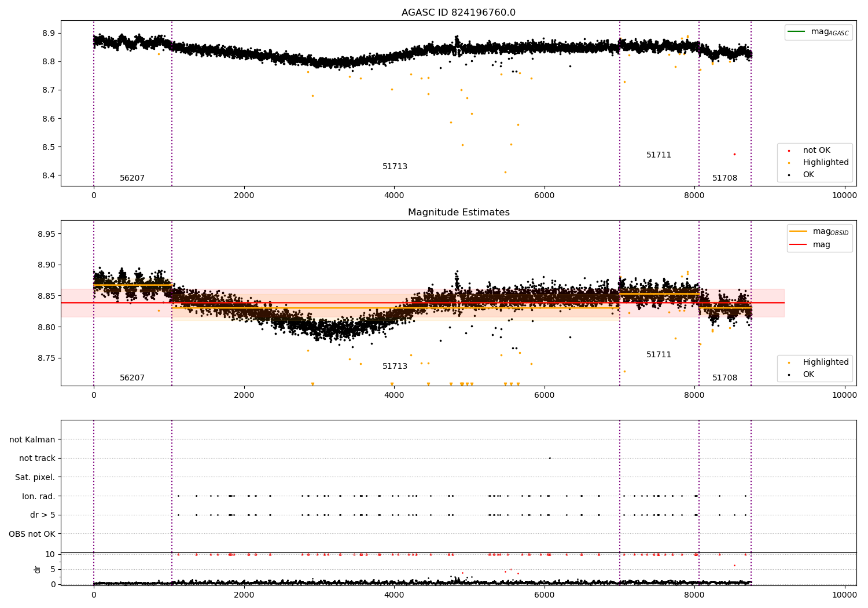
Task: Click obsid label 51708 in Magnitude Estimates panel
Action: pos(725,378)
